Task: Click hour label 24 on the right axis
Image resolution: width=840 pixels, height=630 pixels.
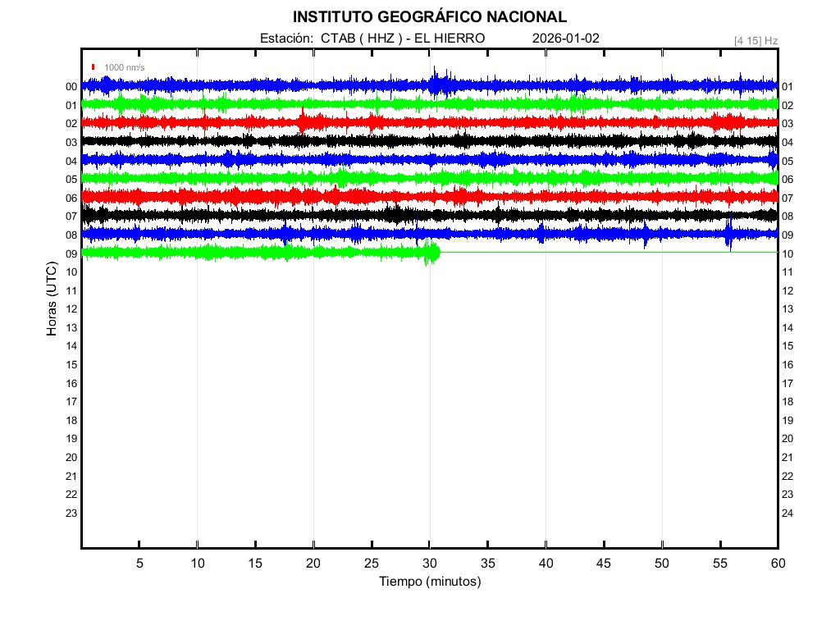Action: coord(787,513)
